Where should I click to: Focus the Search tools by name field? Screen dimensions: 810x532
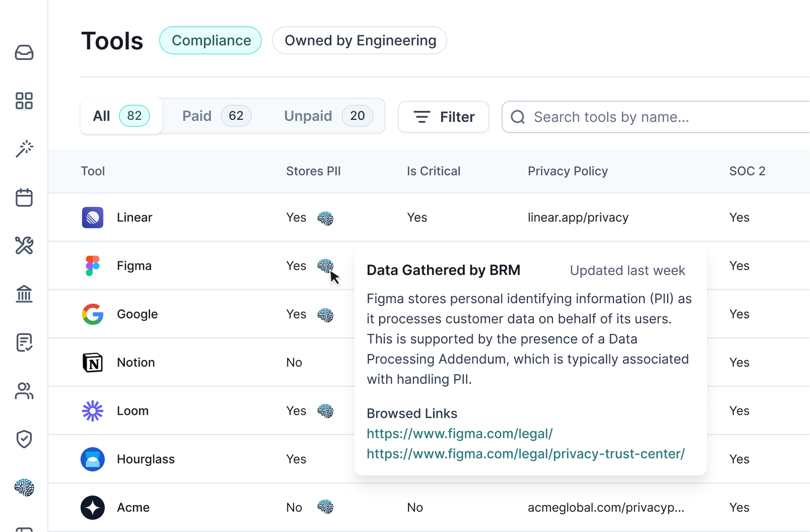pos(655,117)
